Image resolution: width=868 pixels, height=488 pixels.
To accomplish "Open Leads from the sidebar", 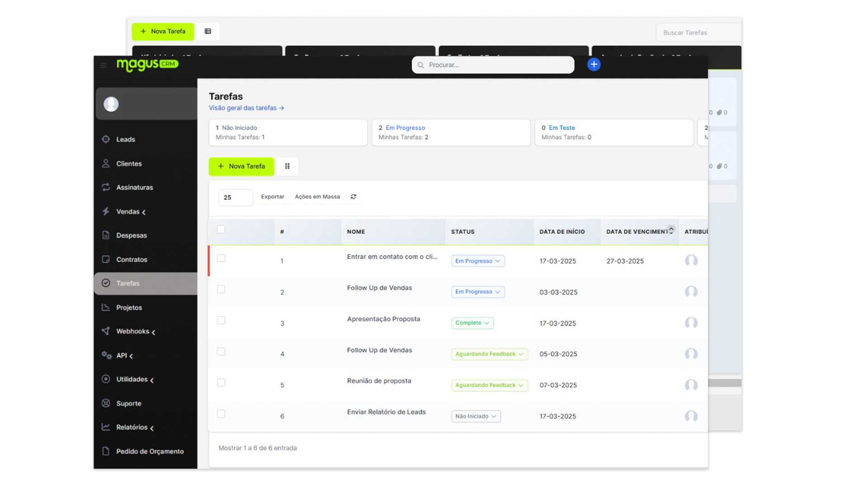I will pos(125,140).
